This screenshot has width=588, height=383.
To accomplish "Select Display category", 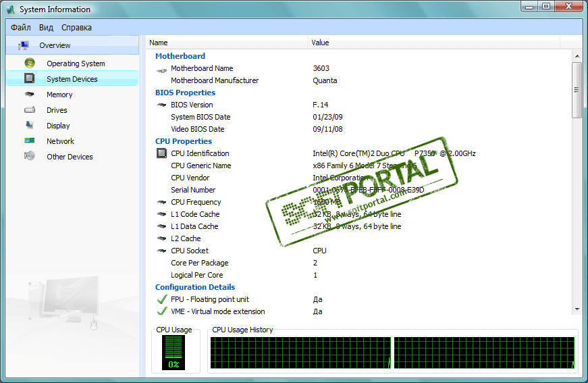I will pyautogui.click(x=72, y=126).
